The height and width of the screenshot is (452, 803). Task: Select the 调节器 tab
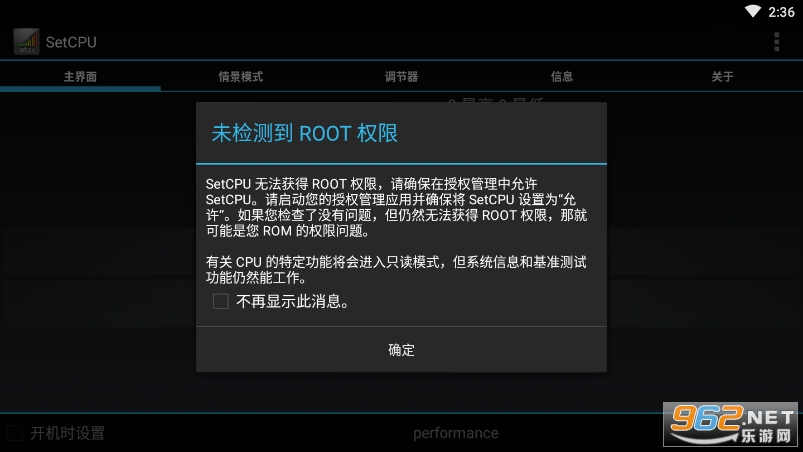(402, 77)
